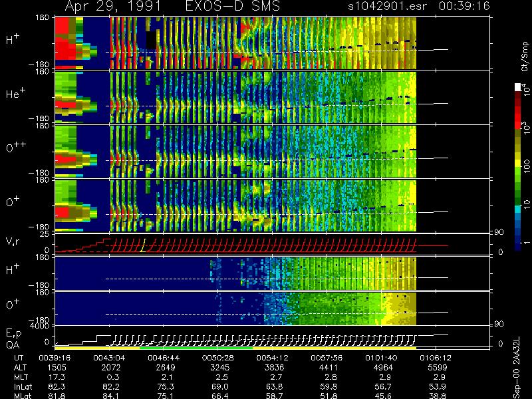Viewport: 532px width, 399px height.
Task: Click the 'InLat' row label
Action: click(x=23, y=386)
